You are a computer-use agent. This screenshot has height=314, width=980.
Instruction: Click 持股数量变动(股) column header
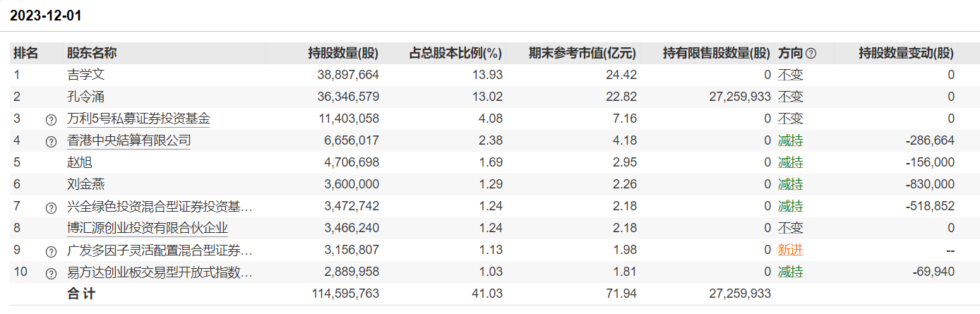906,53
